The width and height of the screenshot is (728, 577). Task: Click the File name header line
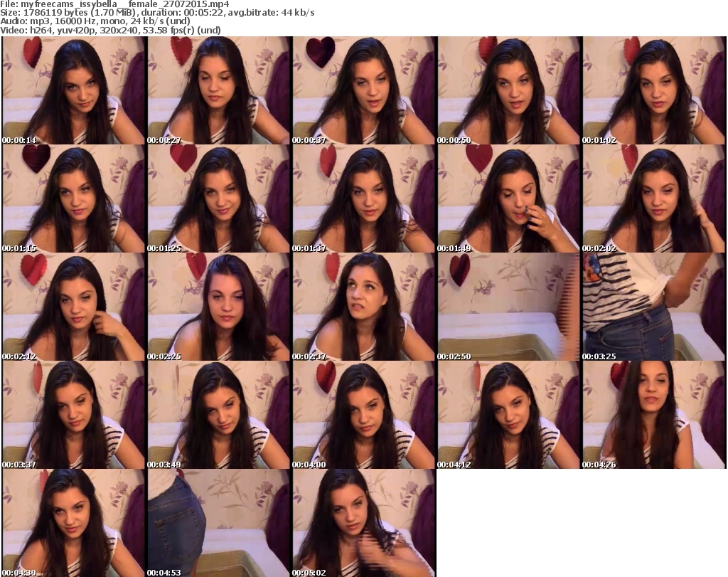tap(114, 4)
